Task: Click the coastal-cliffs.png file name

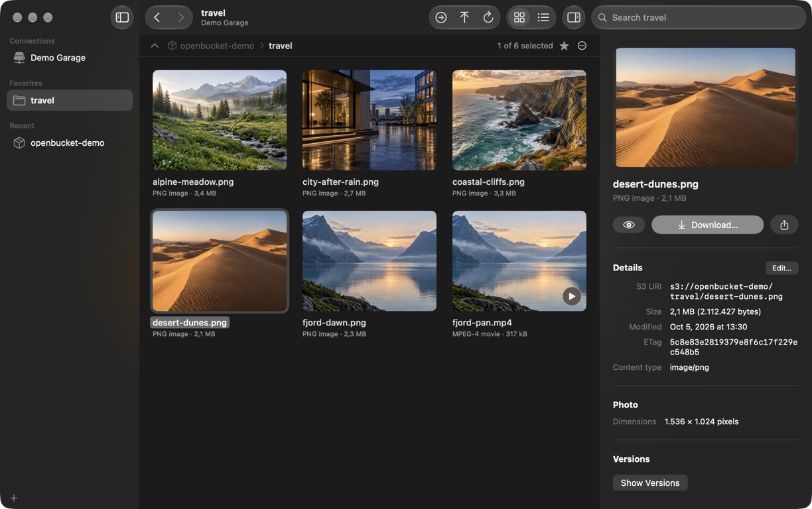Action: pyautogui.click(x=488, y=182)
